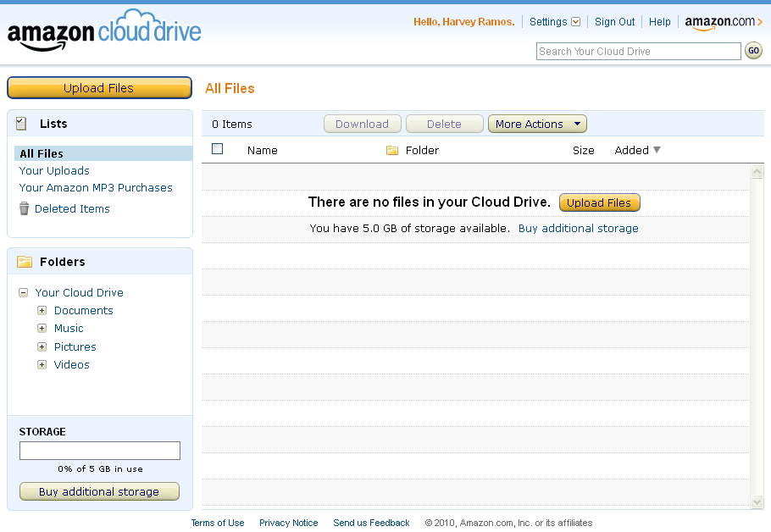Open the Help link
Image resolution: width=771 pixels, height=532 pixels.
pyautogui.click(x=660, y=22)
